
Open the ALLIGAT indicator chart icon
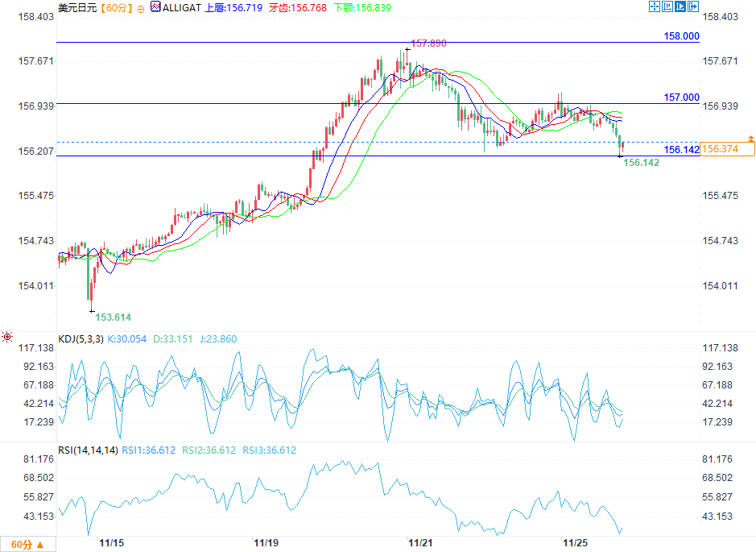click(155, 6)
